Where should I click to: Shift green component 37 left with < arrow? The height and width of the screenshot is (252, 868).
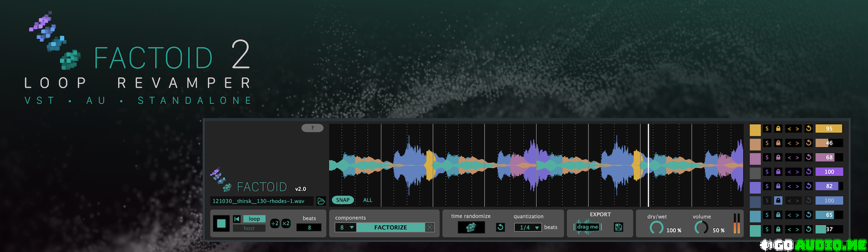[x=790, y=229]
